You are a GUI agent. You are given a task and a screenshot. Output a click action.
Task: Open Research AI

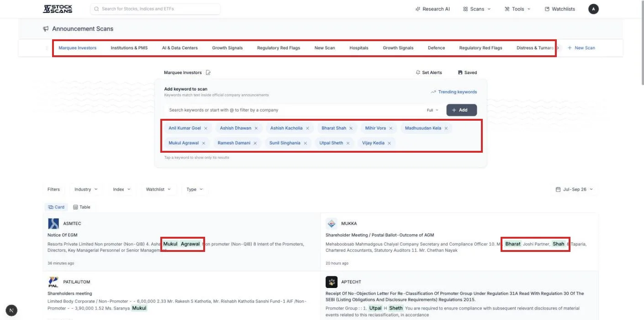[433, 9]
